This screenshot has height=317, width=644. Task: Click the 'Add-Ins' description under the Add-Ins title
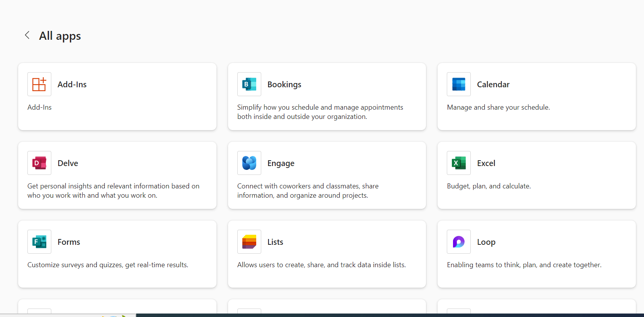click(39, 107)
